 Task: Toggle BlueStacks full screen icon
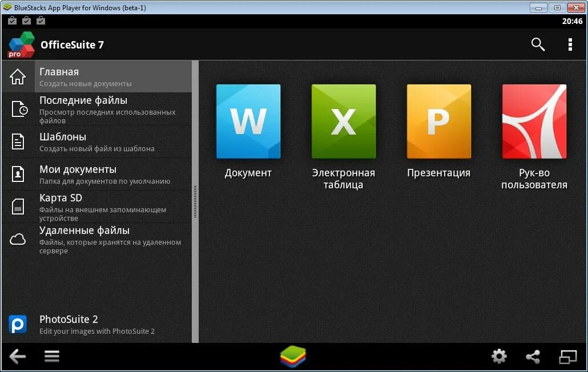[x=568, y=357]
